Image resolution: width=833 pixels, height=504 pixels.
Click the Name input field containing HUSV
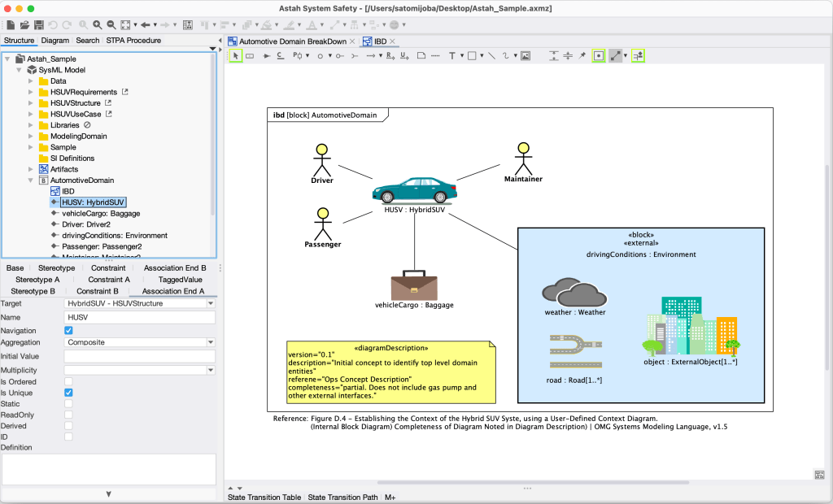pos(139,317)
